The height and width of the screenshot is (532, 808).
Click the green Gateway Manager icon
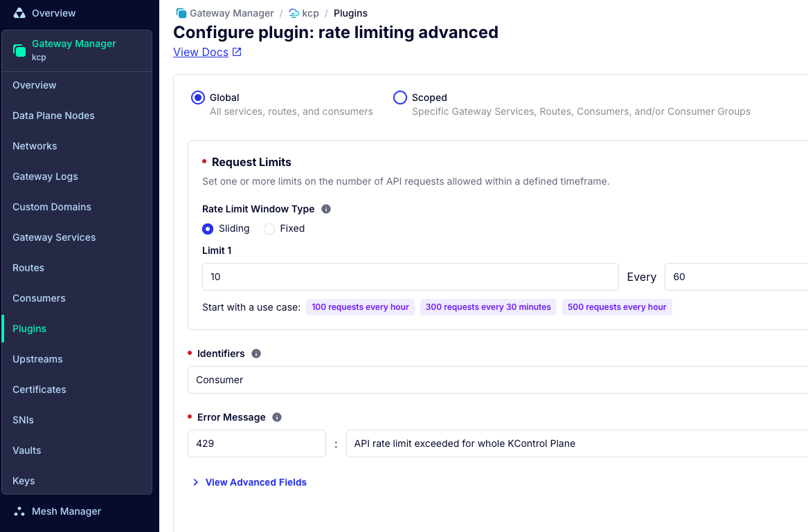[19, 50]
